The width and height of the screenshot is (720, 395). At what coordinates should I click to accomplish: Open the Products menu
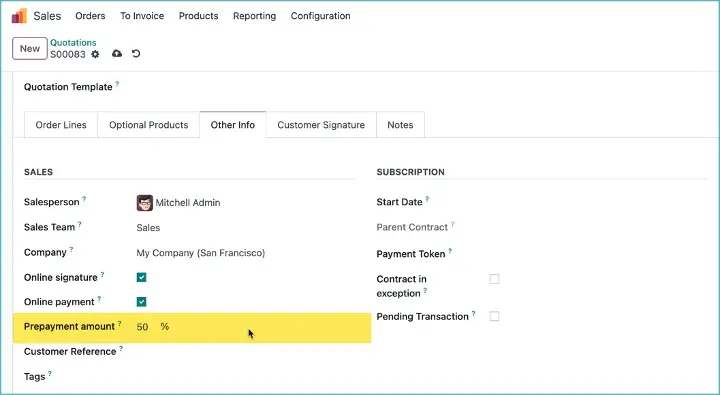coord(198,16)
